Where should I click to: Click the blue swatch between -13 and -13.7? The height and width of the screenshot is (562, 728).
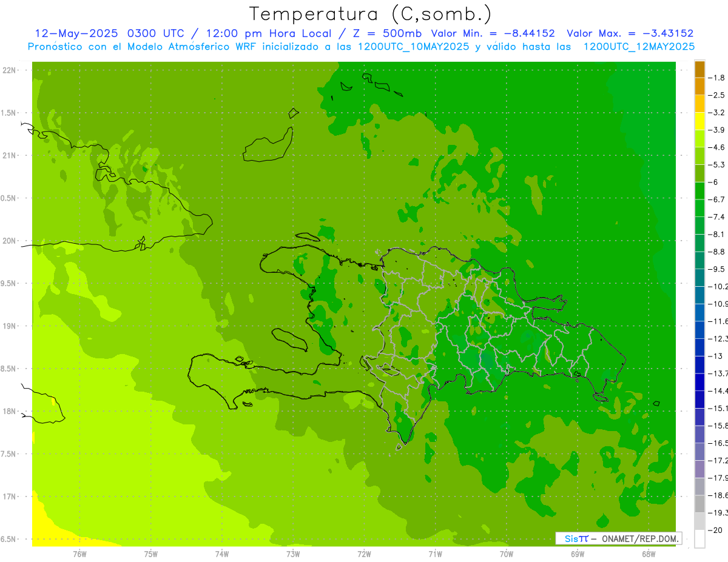tap(700, 365)
